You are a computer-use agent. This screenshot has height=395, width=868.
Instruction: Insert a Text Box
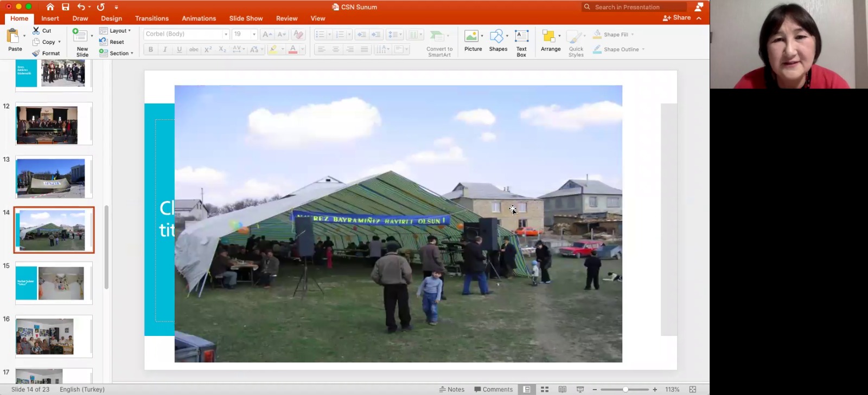tap(521, 37)
